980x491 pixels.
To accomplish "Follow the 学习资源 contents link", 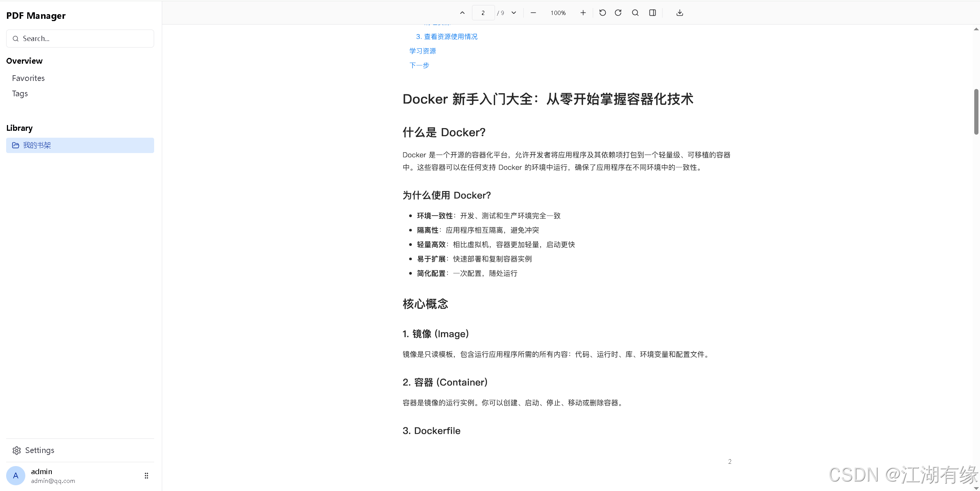I will click(x=423, y=51).
